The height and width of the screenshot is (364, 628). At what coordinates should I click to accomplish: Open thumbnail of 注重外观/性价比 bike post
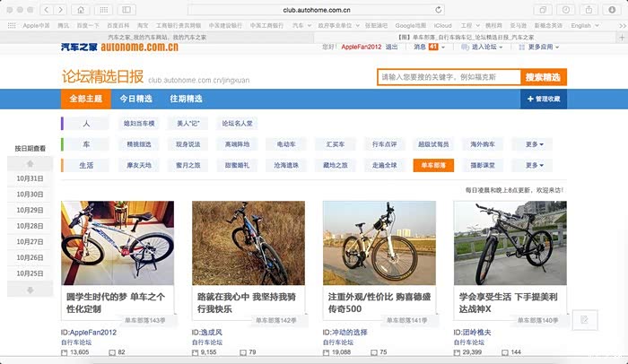[379, 243]
